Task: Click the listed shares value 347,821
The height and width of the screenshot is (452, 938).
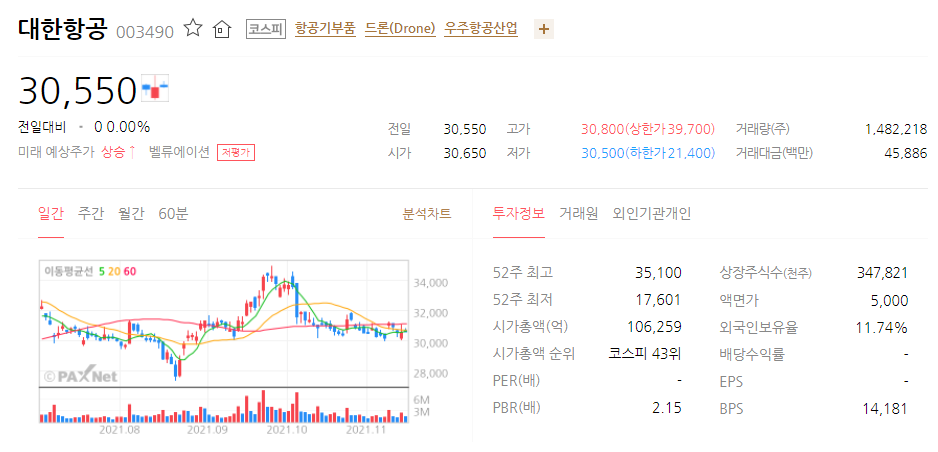Action: click(x=882, y=273)
